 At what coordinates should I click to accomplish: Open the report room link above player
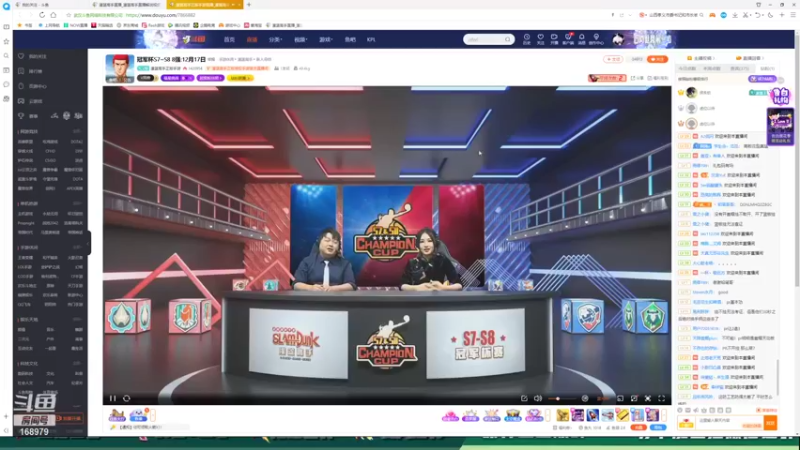(658, 78)
